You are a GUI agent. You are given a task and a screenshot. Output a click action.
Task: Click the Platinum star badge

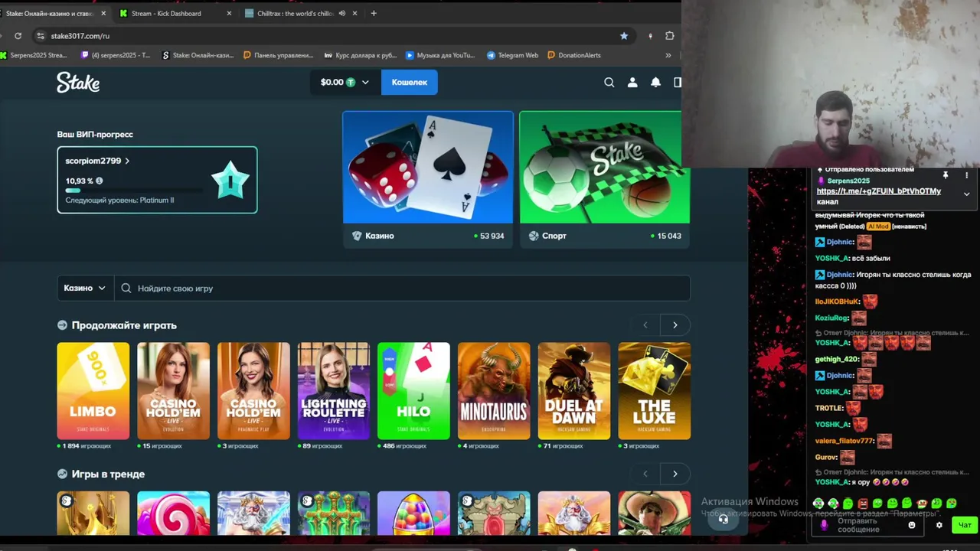[x=230, y=181]
